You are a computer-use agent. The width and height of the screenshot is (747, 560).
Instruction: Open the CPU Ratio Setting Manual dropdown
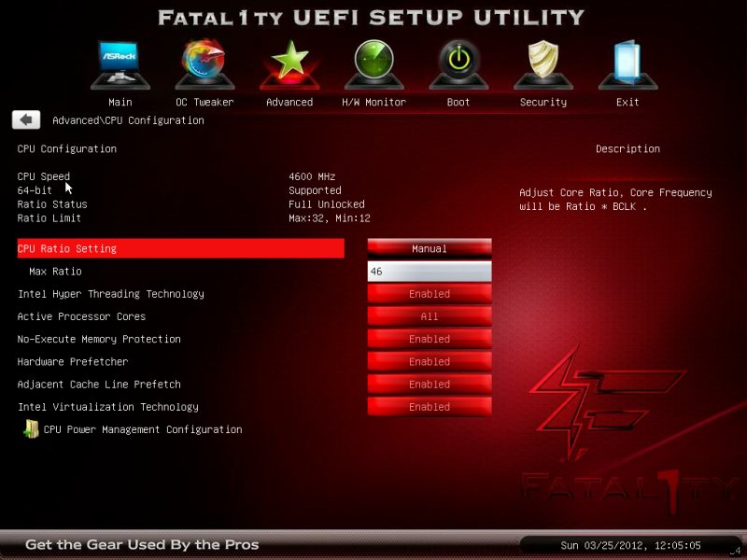click(430, 248)
